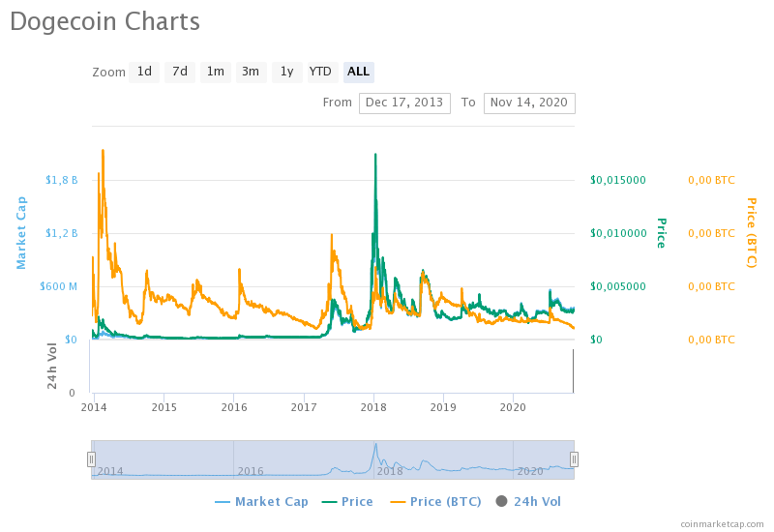The height and width of the screenshot is (532, 774).
Task: Select the 1d zoom range
Action: (144, 72)
